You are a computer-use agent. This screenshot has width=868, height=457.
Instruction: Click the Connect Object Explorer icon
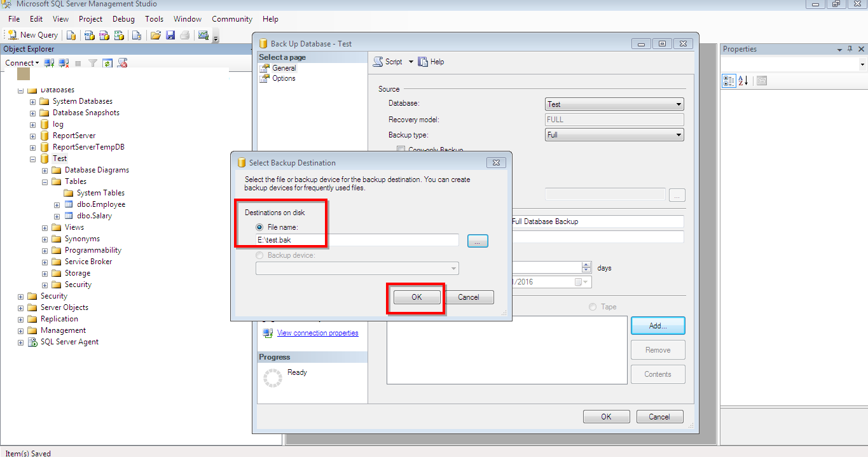coord(49,63)
